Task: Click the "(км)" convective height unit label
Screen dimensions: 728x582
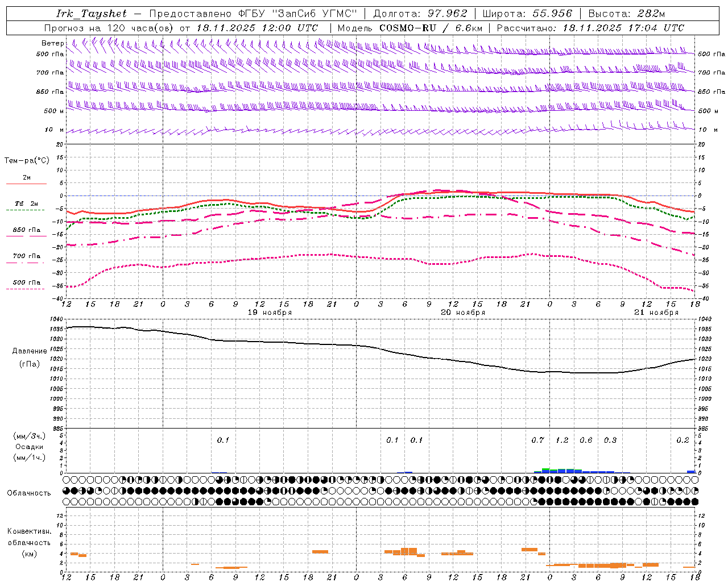Action: [31, 554]
